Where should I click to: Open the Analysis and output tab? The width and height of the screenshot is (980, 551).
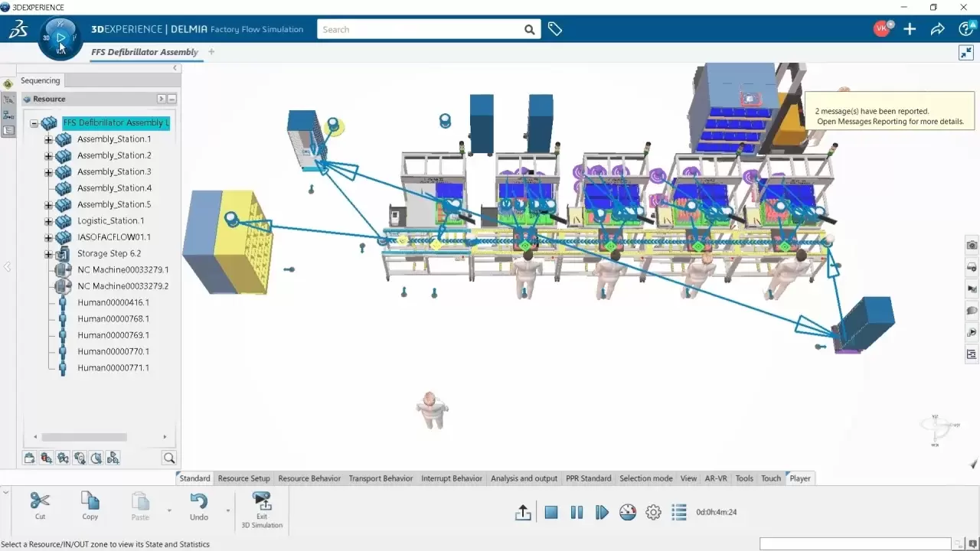[x=524, y=478]
